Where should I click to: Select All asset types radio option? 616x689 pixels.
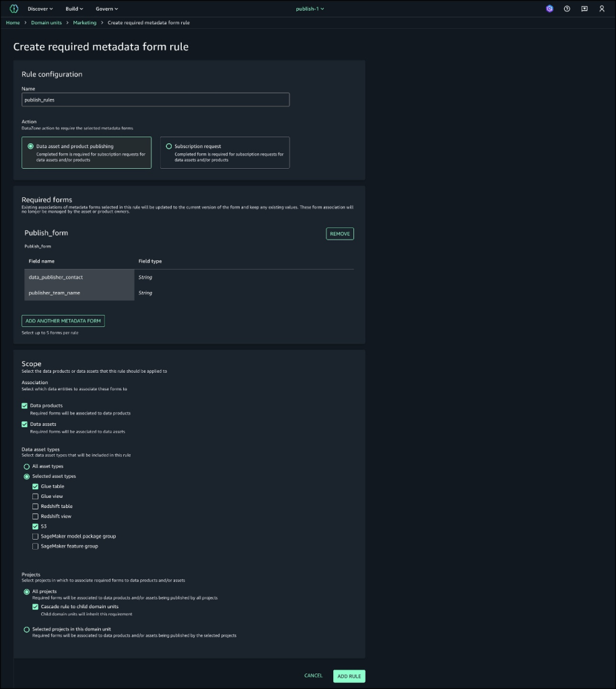pyautogui.click(x=27, y=466)
